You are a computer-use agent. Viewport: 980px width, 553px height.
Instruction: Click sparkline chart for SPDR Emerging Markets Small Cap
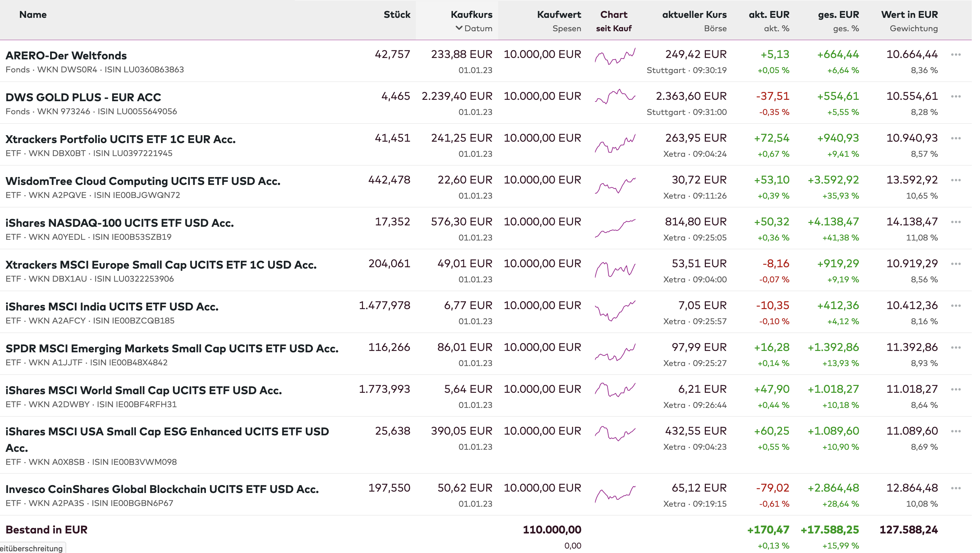pos(615,353)
